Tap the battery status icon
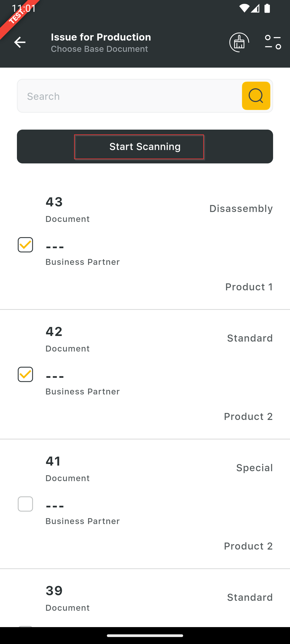 click(x=267, y=9)
